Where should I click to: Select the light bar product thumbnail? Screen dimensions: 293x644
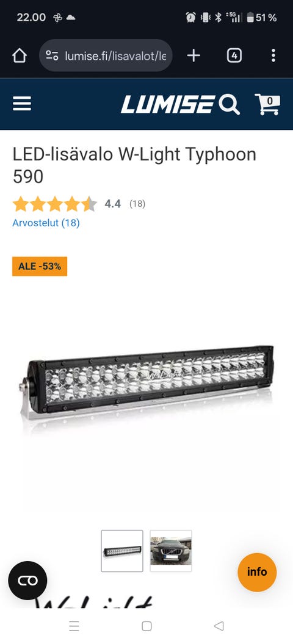point(122,551)
